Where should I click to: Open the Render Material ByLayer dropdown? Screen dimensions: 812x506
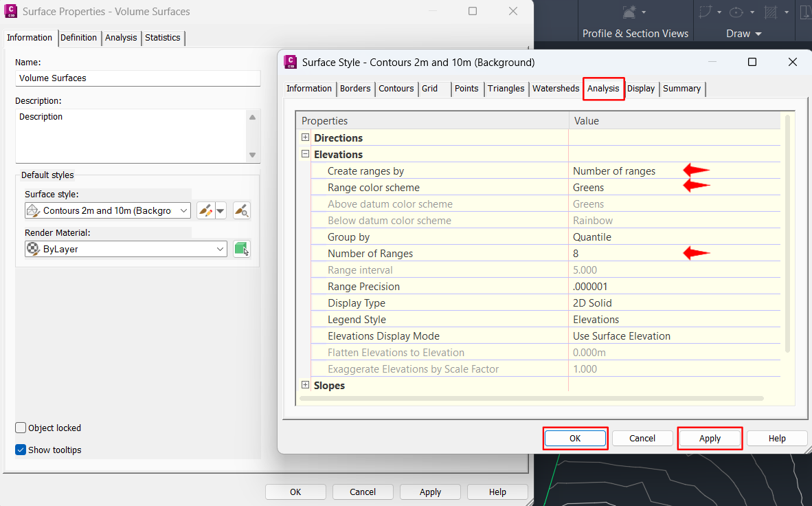220,249
